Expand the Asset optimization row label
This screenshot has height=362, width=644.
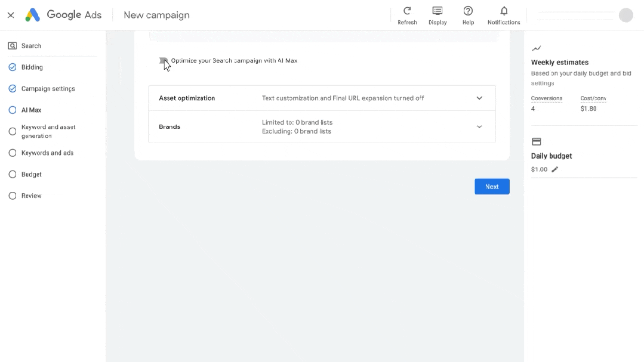(x=187, y=98)
